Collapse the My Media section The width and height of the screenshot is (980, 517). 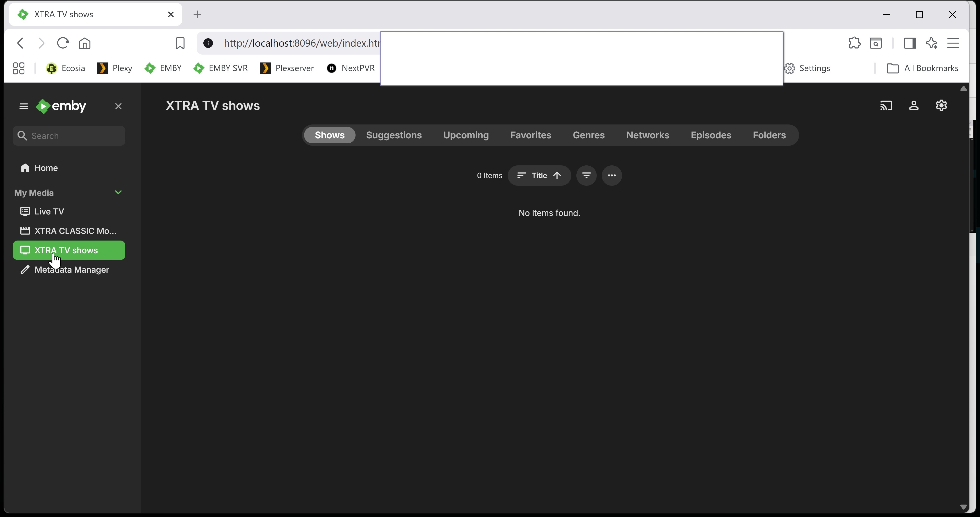pos(118,192)
